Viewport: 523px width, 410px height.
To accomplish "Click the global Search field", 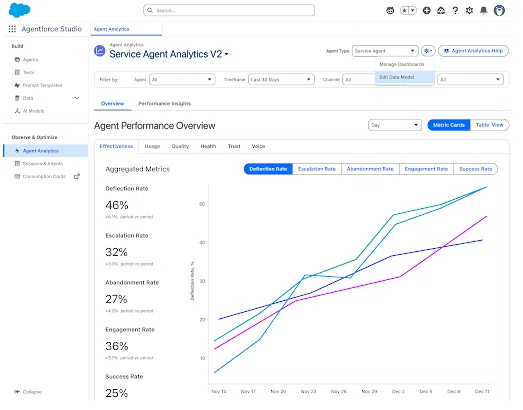I will 229,10.
